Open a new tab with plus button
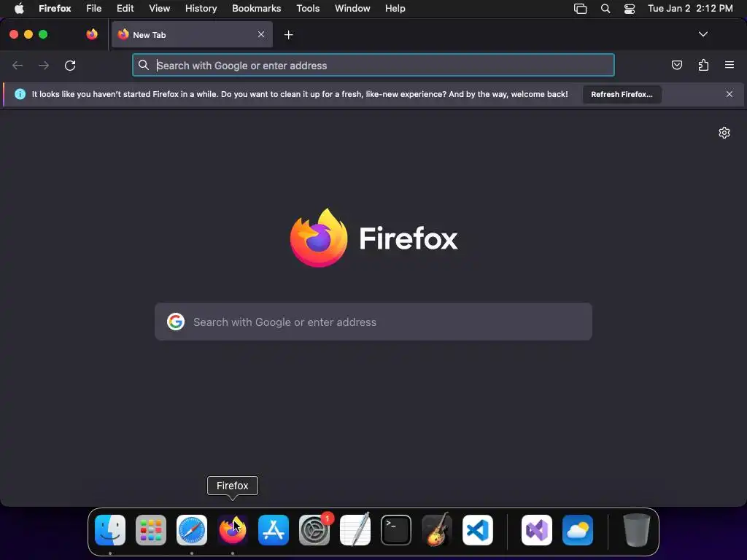The image size is (747, 560). pos(288,35)
